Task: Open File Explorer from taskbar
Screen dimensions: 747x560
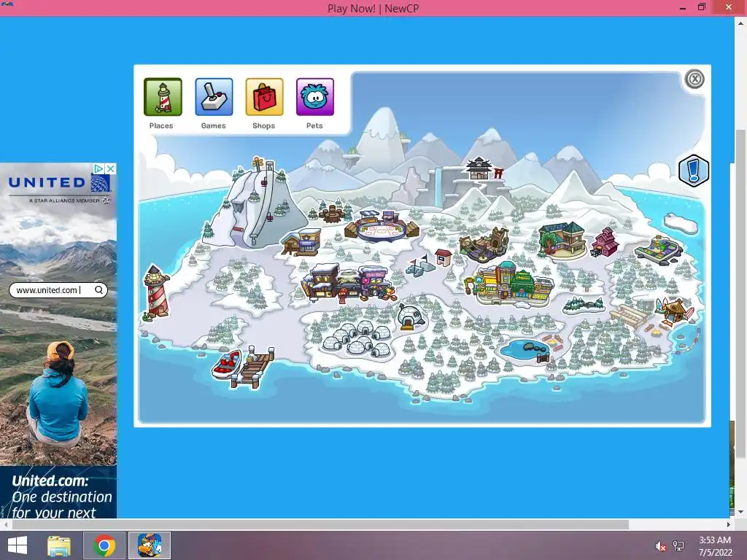Action: click(59, 545)
